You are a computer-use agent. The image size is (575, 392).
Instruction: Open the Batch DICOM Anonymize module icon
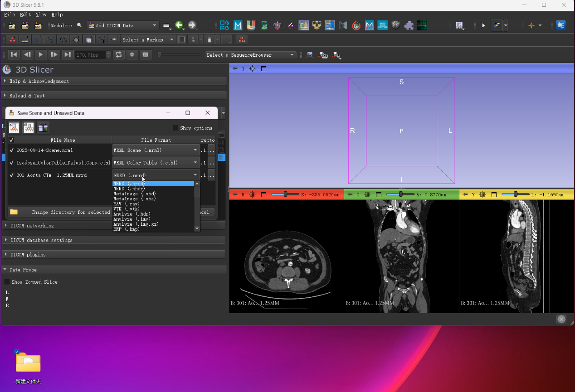[382, 25]
